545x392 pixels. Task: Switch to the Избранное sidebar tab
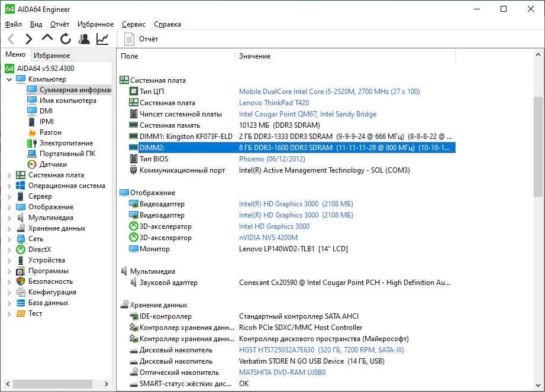[52, 55]
